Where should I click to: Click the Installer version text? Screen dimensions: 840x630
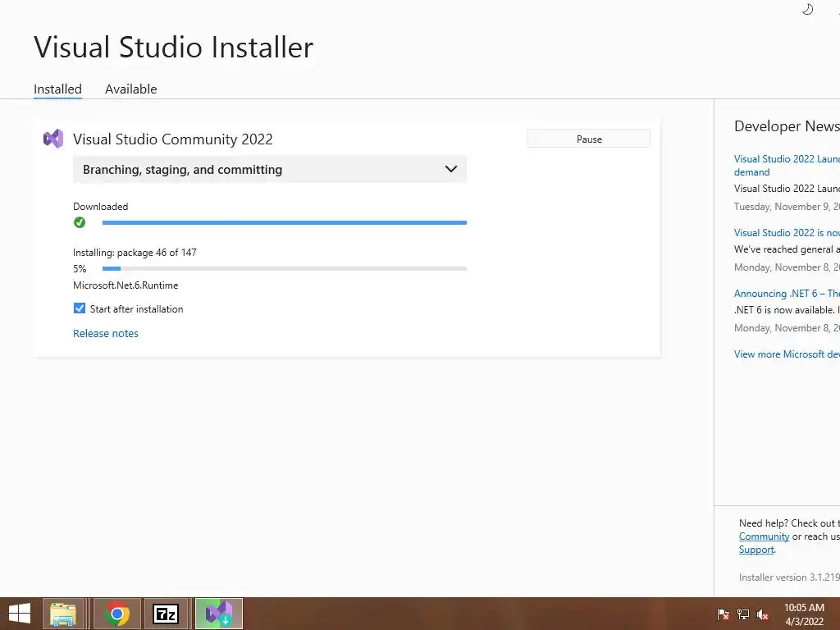[x=789, y=577]
